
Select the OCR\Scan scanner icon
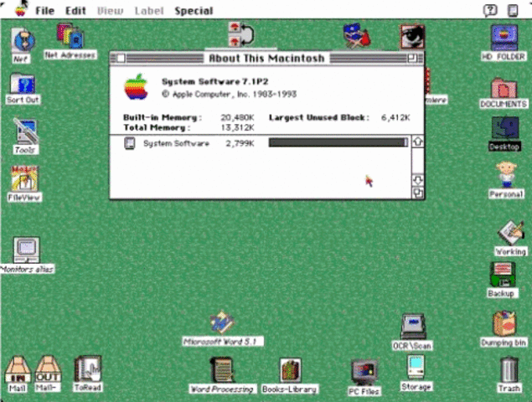(x=412, y=327)
